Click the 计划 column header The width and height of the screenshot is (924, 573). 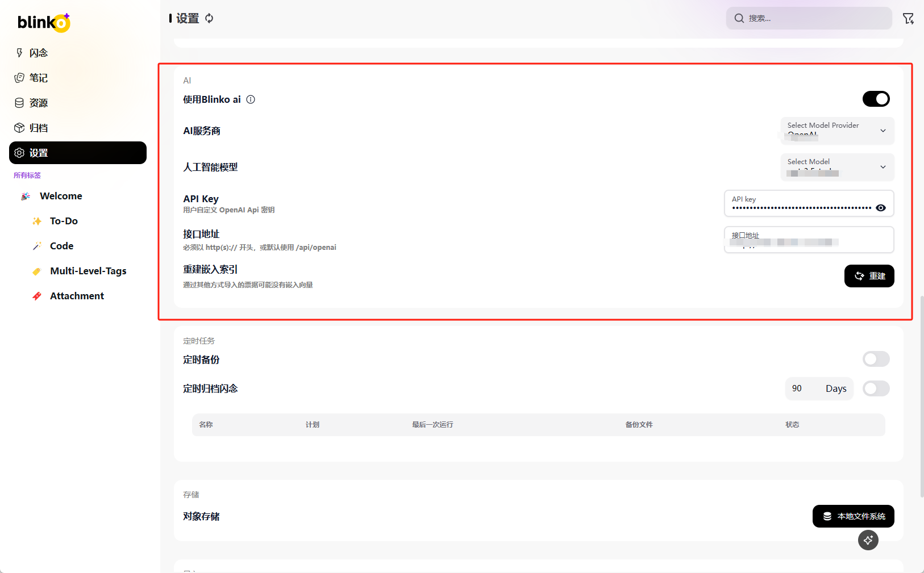pos(313,425)
